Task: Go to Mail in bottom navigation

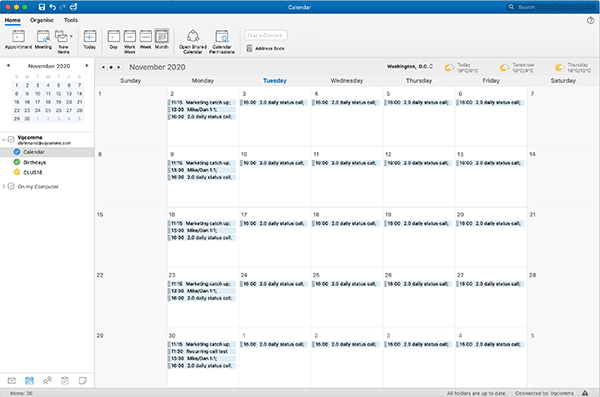Action: click(x=12, y=381)
